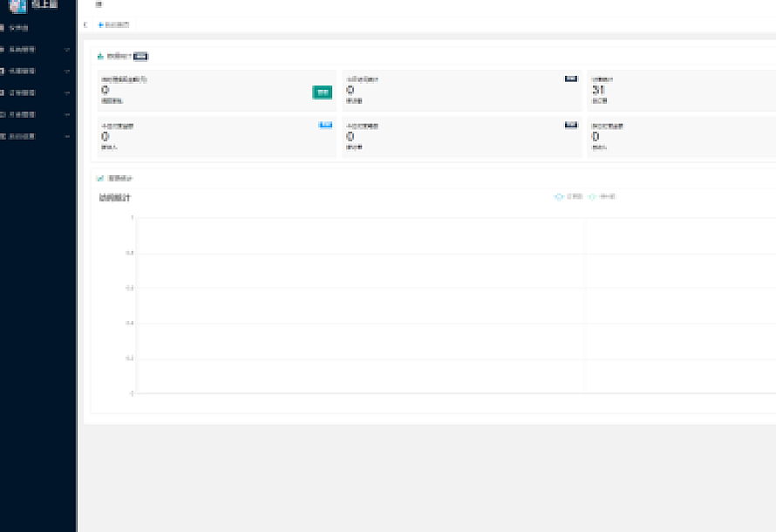Click the left arrow in the tab bar
This screenshot has height=532, width=776.
pyautogui.click(x=85, y=24)
